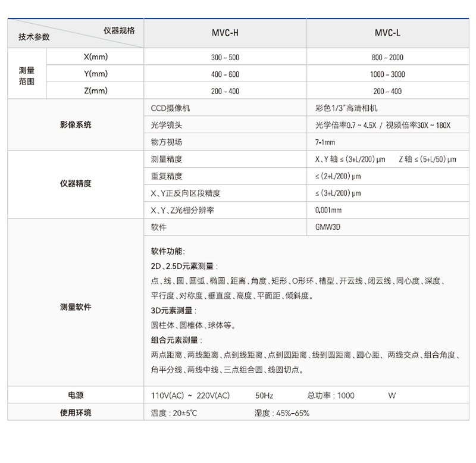Select the 1000 ~ 3000 value cell

click(387, 74)
